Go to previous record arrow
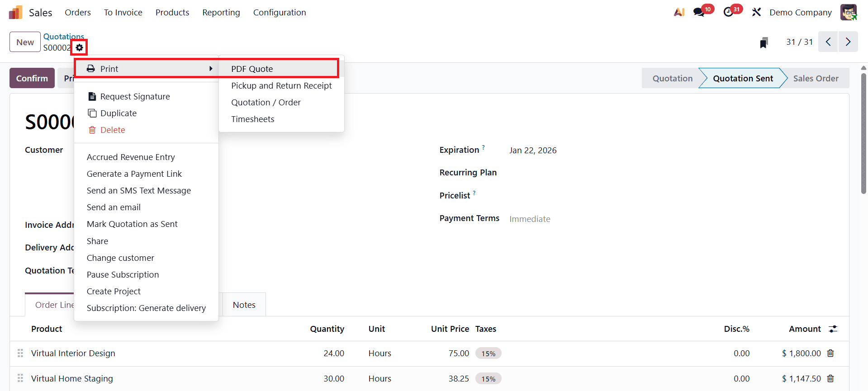The height and width of the screenshot is (391, 868). click(x=828, y=42)
